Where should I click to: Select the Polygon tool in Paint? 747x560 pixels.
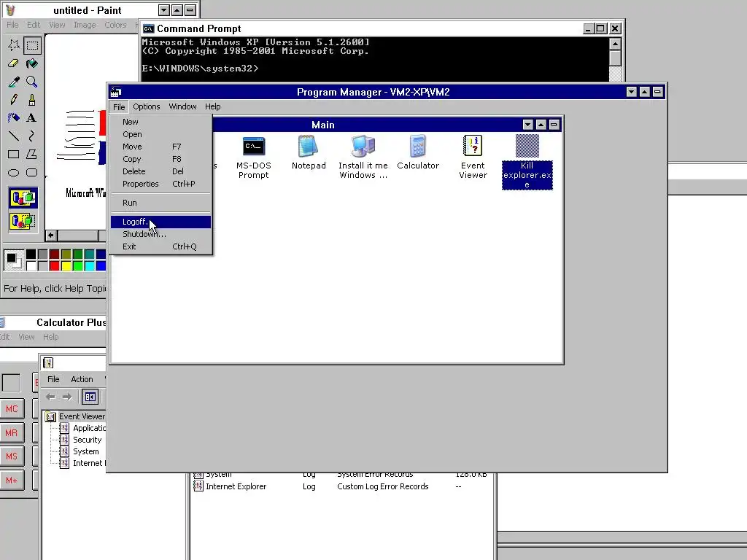click(x=32, y=155)
